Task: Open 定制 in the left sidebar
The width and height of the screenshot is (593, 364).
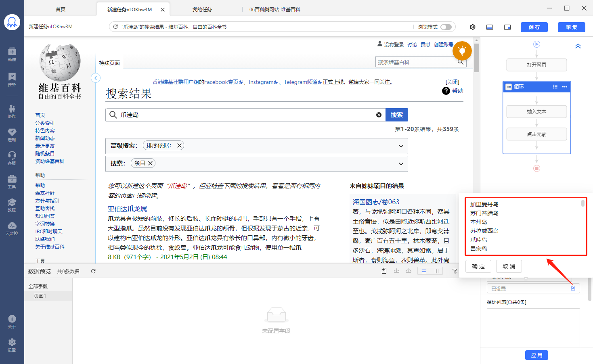Action: tap(12, 134)
